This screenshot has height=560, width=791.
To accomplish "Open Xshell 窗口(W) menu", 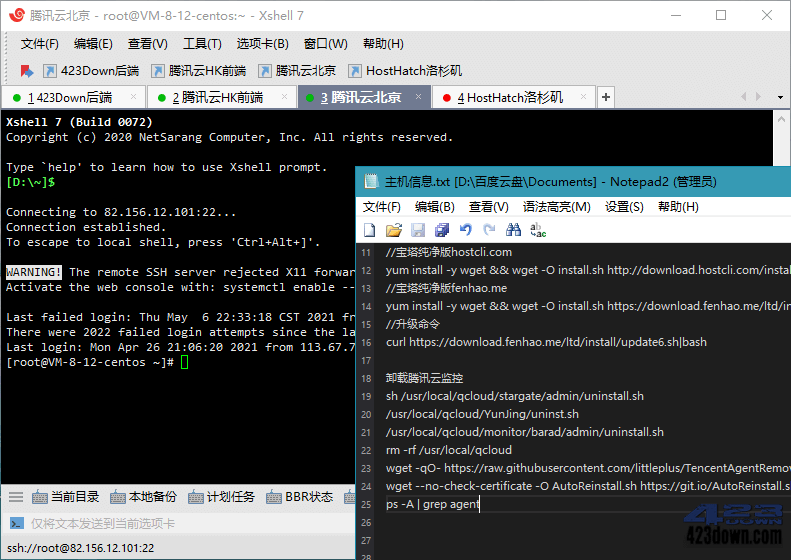I will (325, 44).
